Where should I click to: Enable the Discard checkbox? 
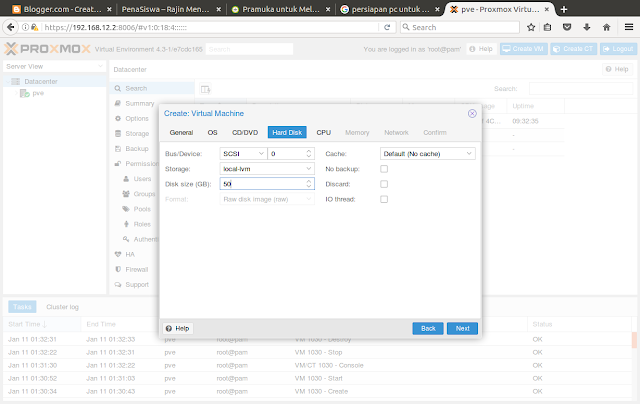[384, 184]
